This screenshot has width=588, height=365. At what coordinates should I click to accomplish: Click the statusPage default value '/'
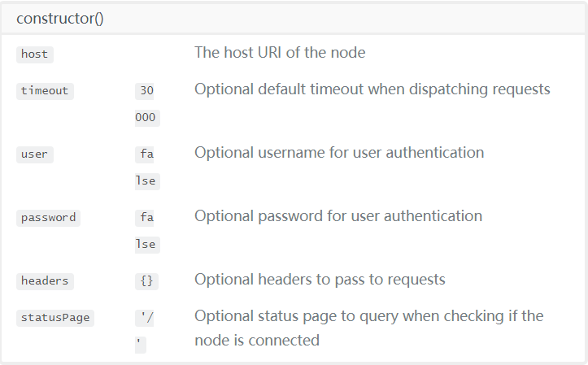145,332
